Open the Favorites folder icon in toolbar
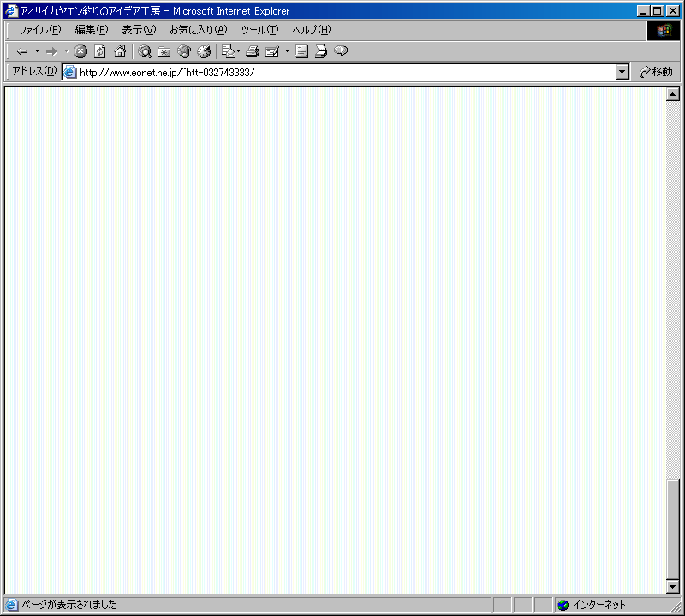This screenshot has height=616, width=685. [164, 51]
